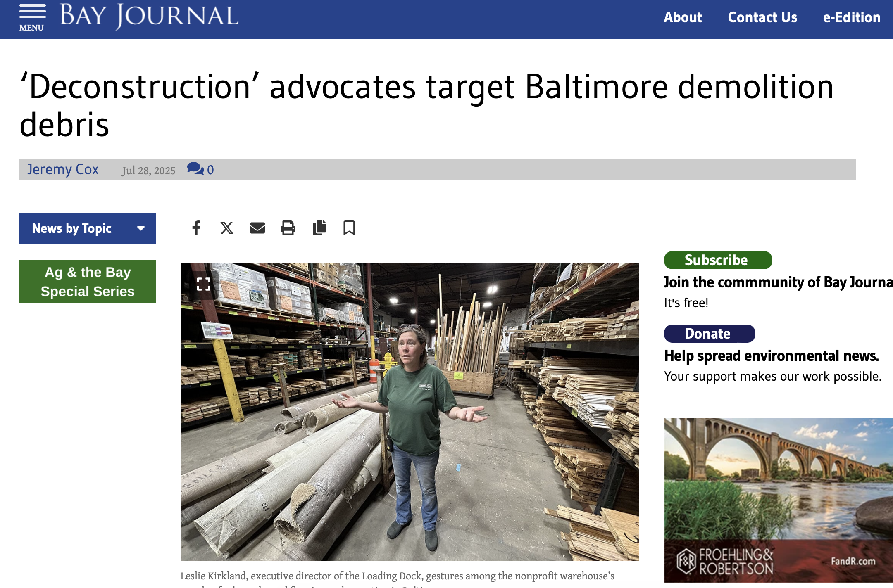This screenshot has height=588, width=893.
Task: Open the e-Edition link
Action: tap(851, 17)
